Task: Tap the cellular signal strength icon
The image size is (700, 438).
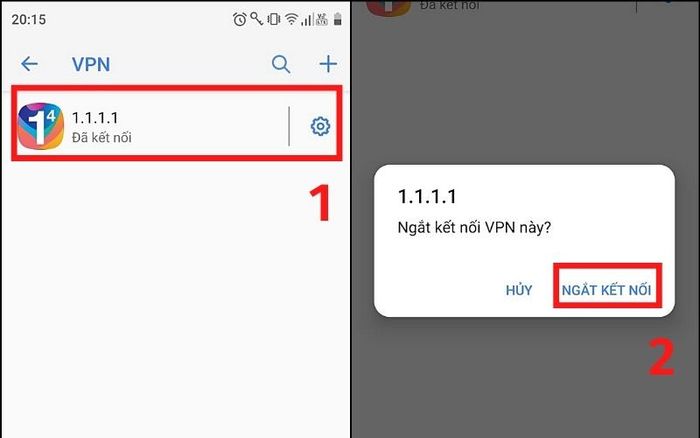Action: click(307, 19)
